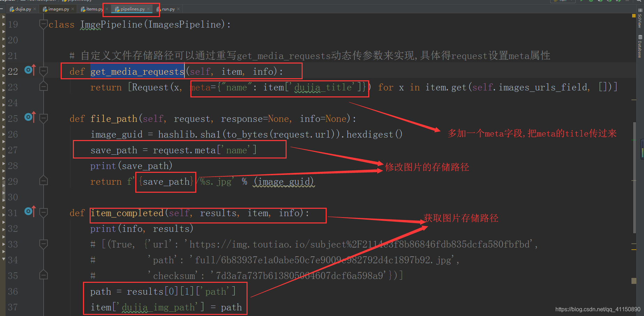Viewport: 644px width, 316px height.
Task: Click the Request call on line 23
Action: coord(150,87)
